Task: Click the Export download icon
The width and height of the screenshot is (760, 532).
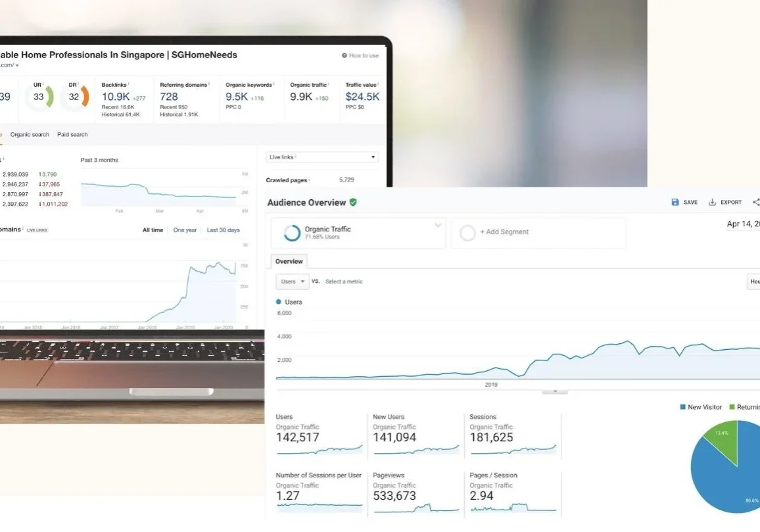Action: 712,203
